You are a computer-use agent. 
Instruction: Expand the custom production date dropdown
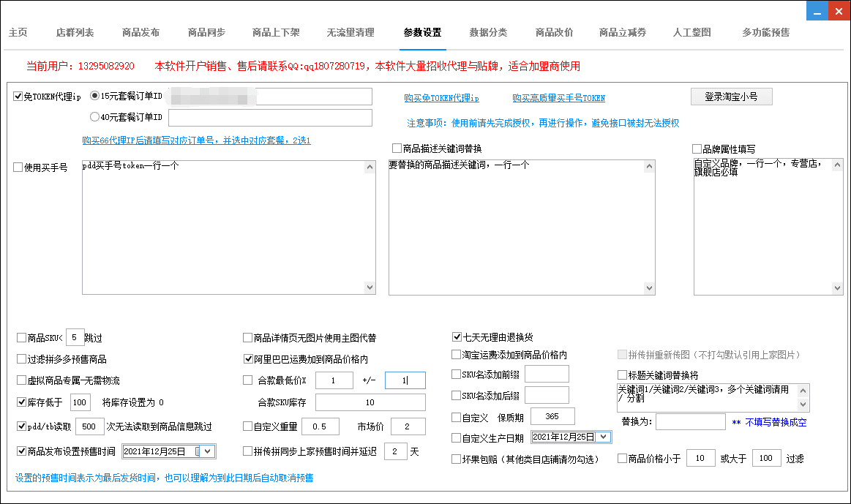pyautogui.click(x=603, y=437)
